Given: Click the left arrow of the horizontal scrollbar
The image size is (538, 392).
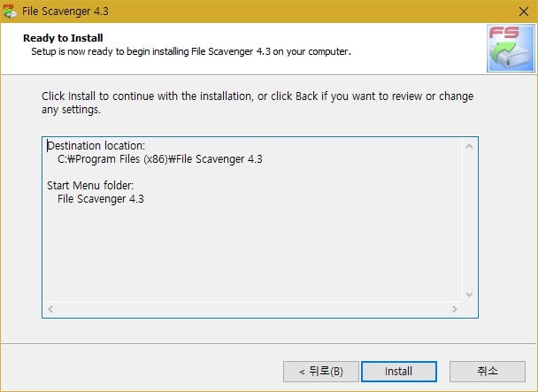Looking at the screenshot, I should click(50, 310).
